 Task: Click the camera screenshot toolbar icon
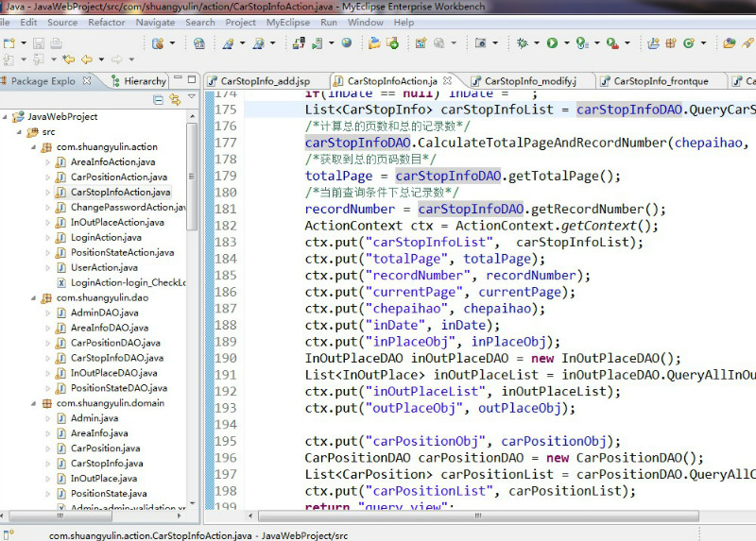(480, 43)
